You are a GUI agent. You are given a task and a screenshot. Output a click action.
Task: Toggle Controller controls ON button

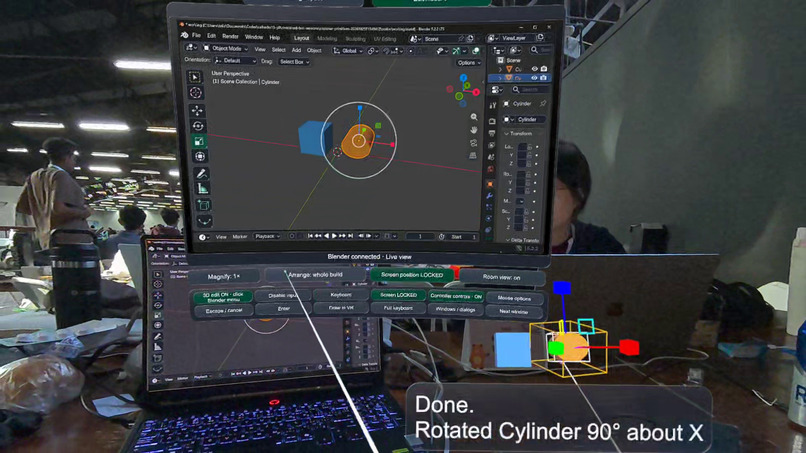(456, 297)
